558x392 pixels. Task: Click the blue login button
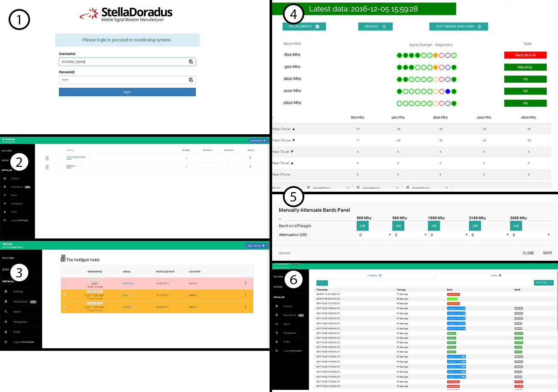pos(127,92)
